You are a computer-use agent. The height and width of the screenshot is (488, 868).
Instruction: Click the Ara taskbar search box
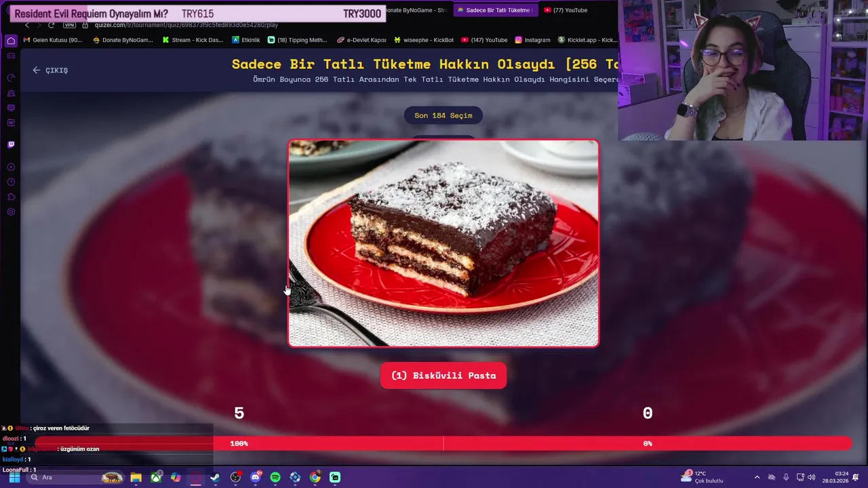coord(76,477)
